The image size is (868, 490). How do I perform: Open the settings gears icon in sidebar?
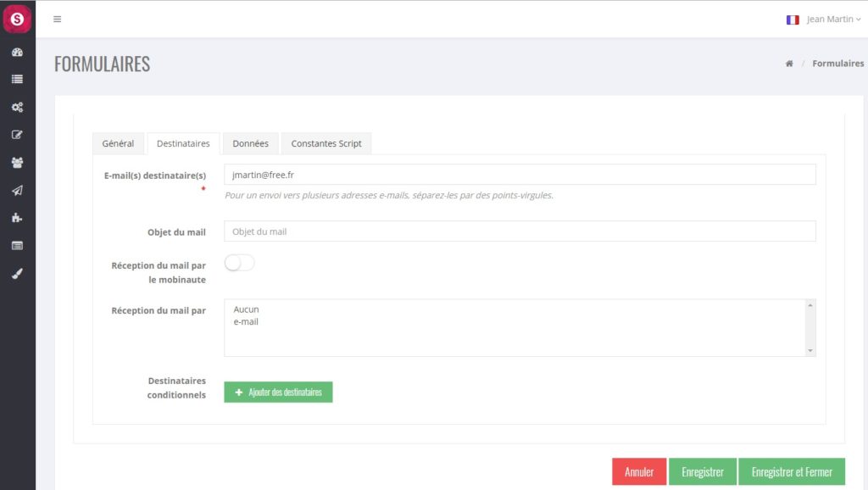(17, 107)
